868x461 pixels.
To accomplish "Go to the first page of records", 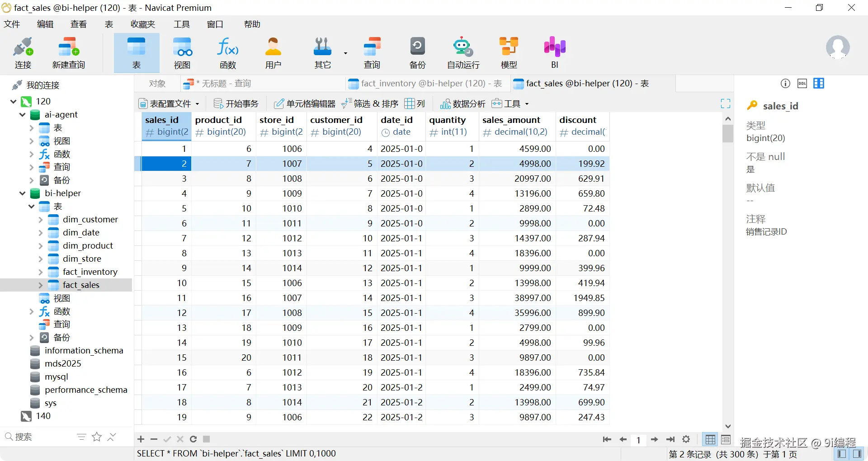I will 607,439.
